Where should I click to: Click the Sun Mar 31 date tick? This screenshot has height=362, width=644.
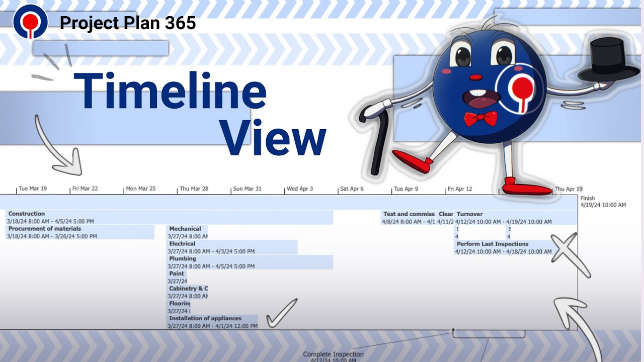[x=247, y=189]
